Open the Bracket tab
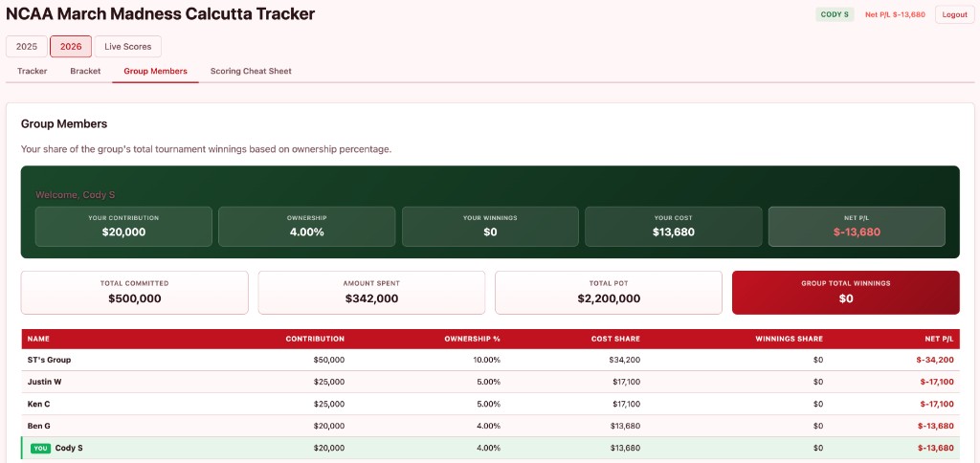This screenshot has width=980, height=463. (x=85, y=71)
